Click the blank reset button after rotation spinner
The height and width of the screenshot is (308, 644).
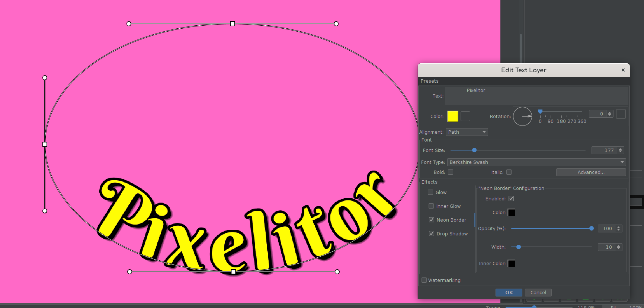(x=621, y=114)
